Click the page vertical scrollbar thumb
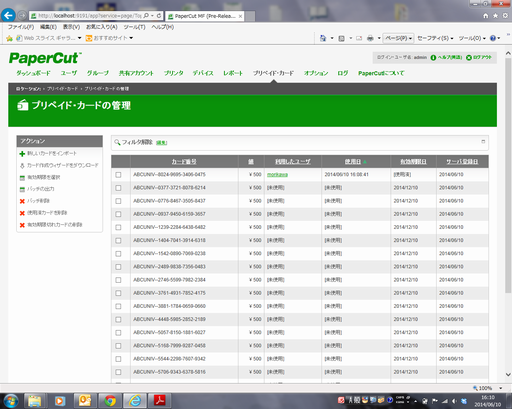Image resolution: width=512 pixels, height=409 pixels. (508, 175)
